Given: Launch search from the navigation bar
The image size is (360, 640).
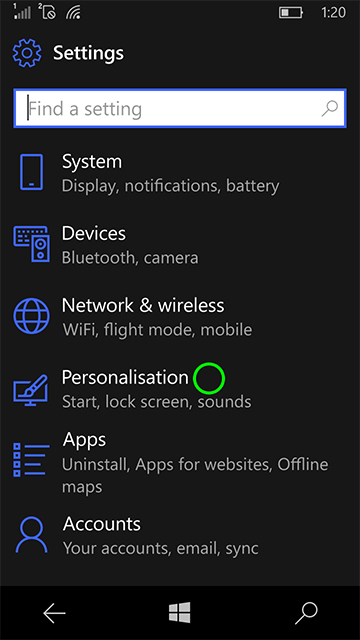Looking at the screenshot, I should 306,613.
